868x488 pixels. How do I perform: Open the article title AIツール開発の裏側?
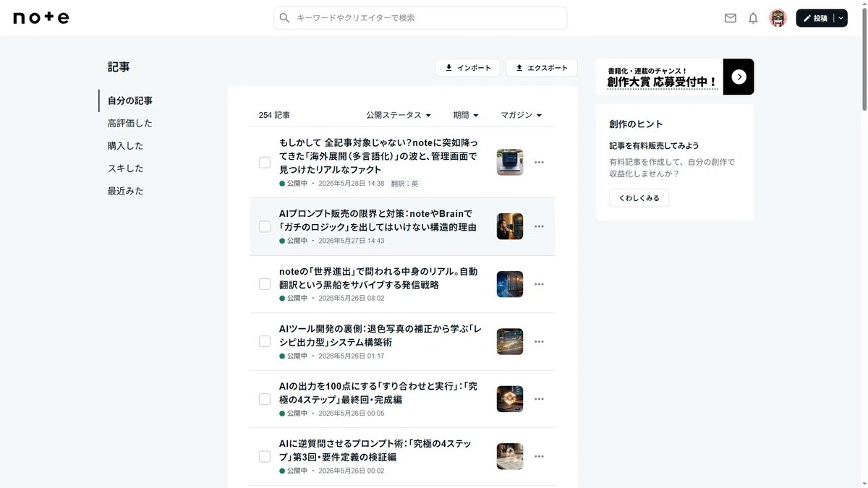point(380,335)
